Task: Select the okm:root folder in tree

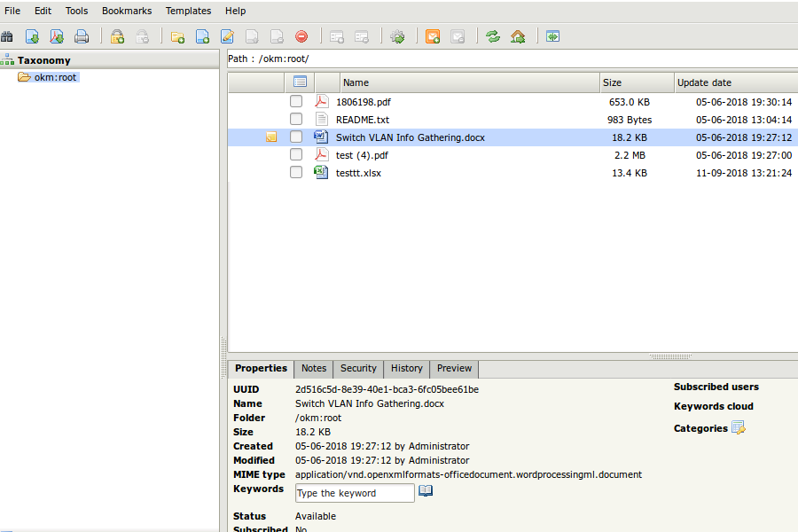Action: pyautogui.click(x=55, y=77)
